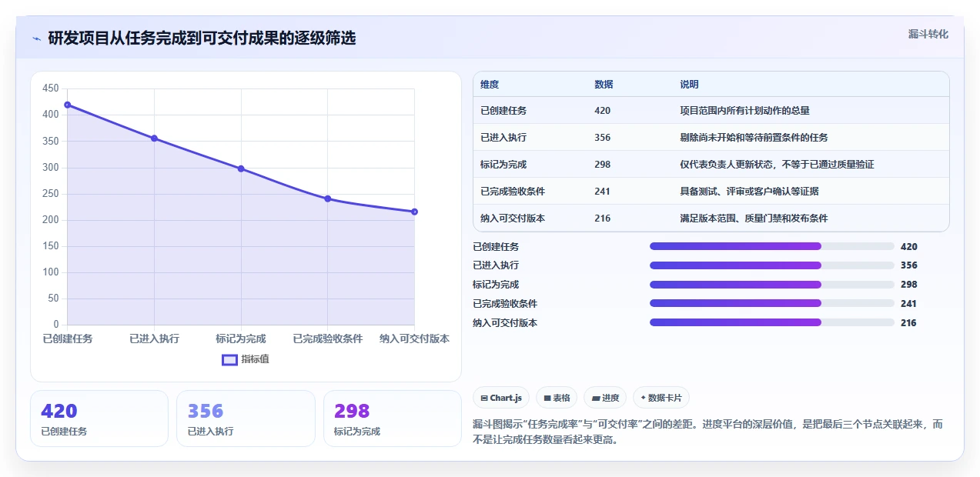Click the text 满足版本范围、质量门禁和发布条件
Screen dimensions: 980x477
pos(754,218)
